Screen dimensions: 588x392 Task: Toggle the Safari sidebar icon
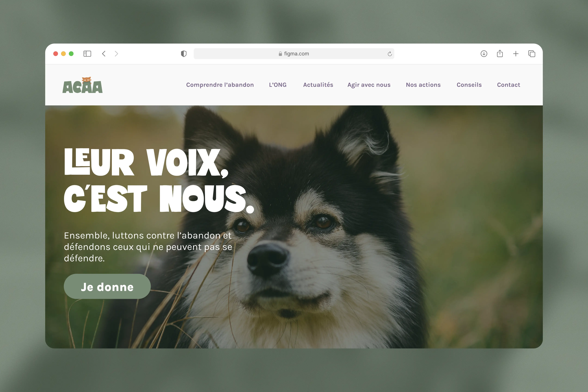pos(87,54)
